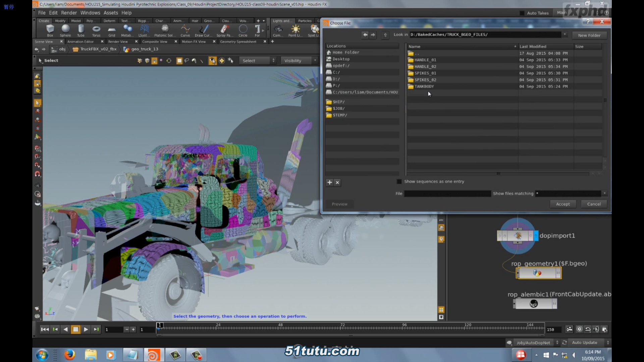This screenshot has height=362, width=644.
Task: Click frame 72 on the timeline
Action: click(342, 327)
